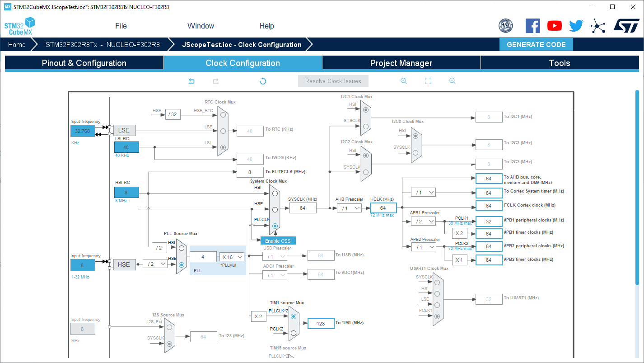The height and width of the screenshot is (363, 644).
Task: Go to Home breadcrumb
Action: (x=17, y=44)
